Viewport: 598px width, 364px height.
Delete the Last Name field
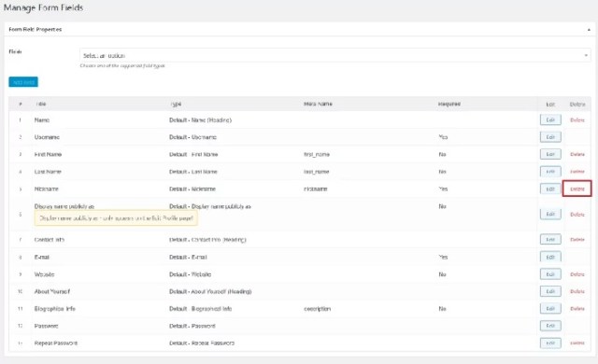point(577,172)
